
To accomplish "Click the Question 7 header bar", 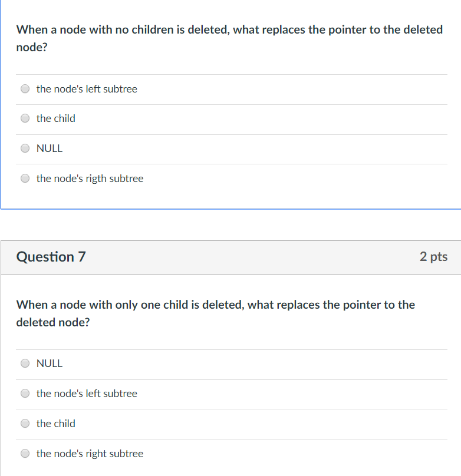I will pos(230,256).
